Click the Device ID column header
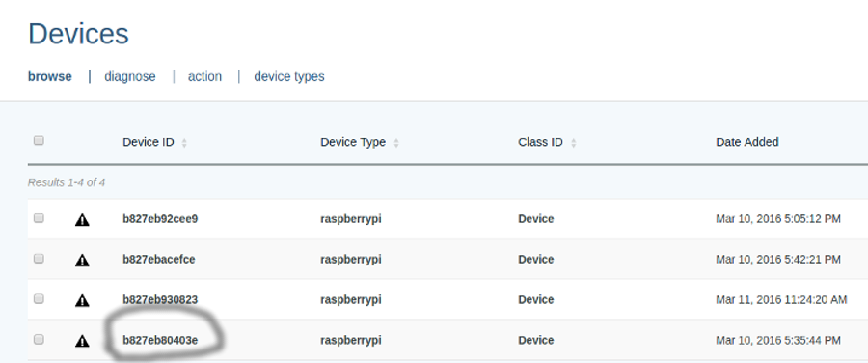 (149, 143)
